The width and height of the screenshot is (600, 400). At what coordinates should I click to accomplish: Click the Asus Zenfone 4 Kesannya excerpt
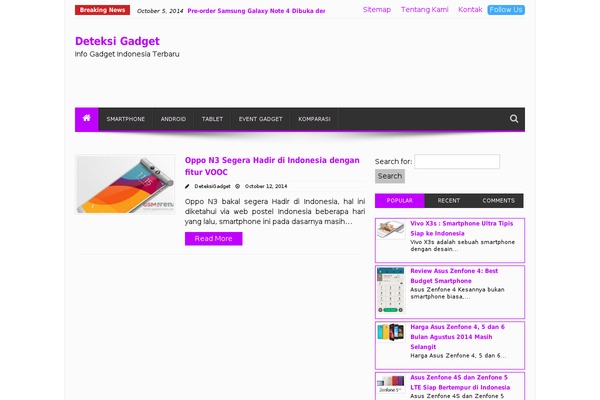[x=457, y=293]
